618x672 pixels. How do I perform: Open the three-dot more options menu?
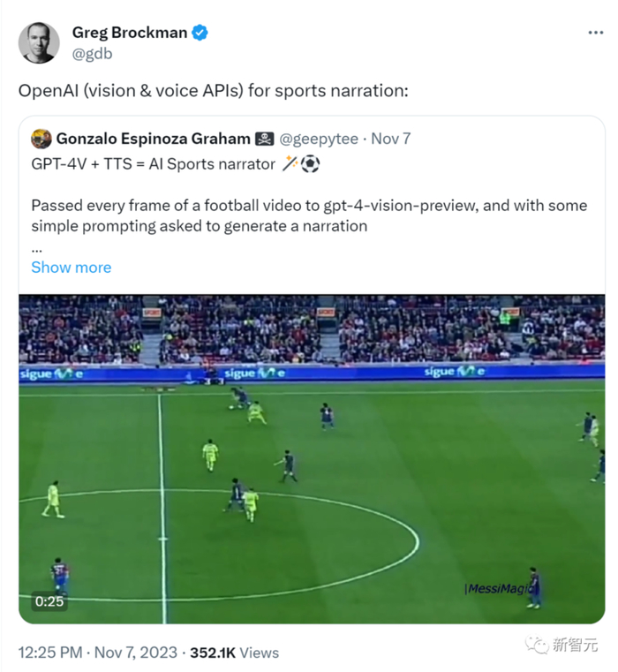595,33
